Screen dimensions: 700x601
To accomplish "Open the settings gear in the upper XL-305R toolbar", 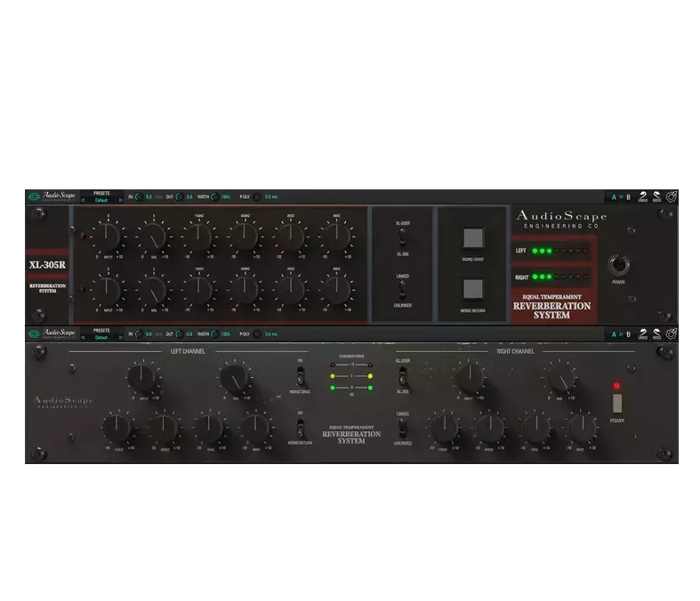I will [x=672, y=196].
